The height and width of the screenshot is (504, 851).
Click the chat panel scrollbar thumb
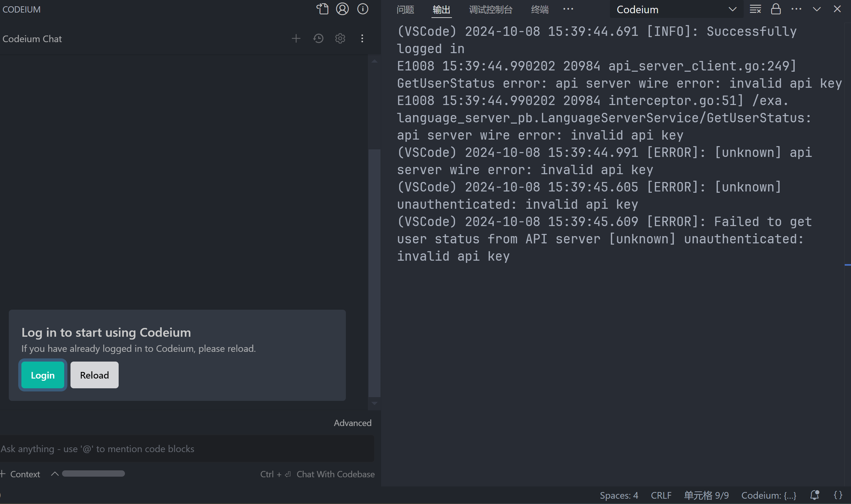[374, 273]
